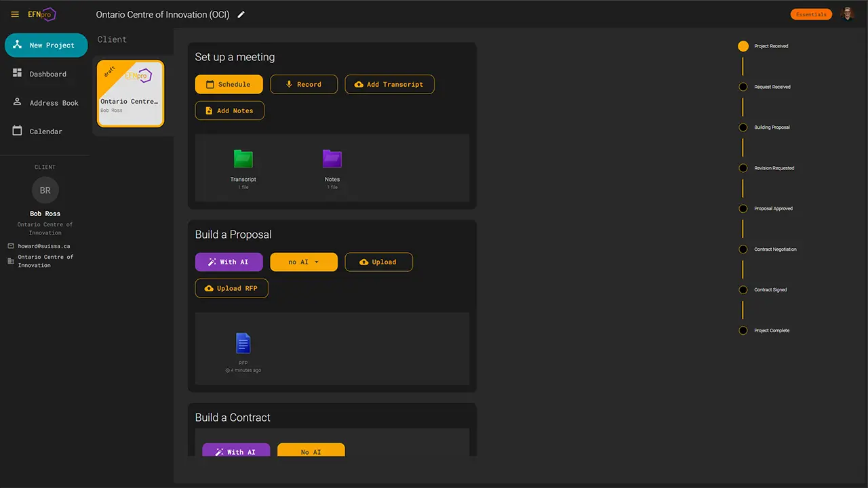Open the green Transcript folder
868x488 pixels.
[x=243, y=159]
